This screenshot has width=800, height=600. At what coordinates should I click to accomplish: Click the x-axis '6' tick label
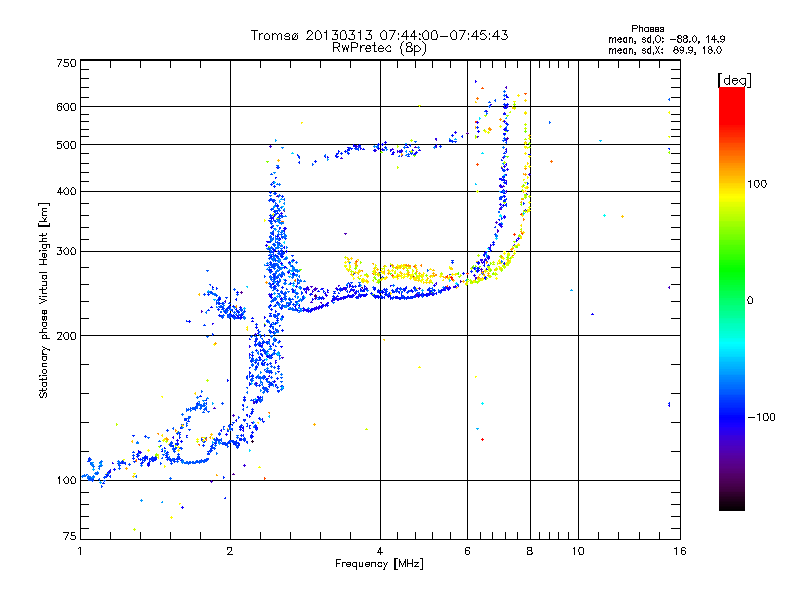(467, 551)
